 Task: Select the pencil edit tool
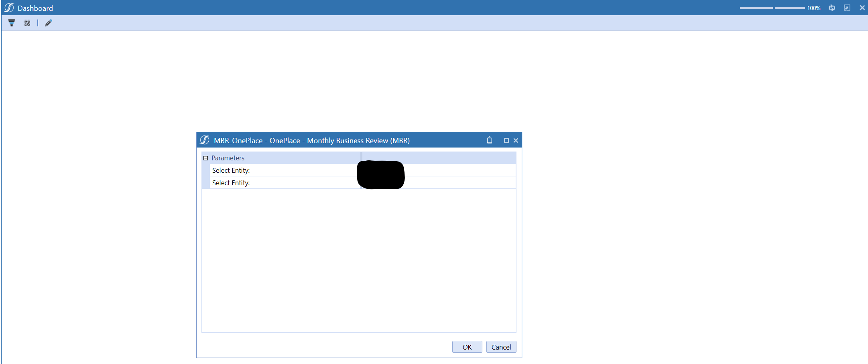coord(48,23)
